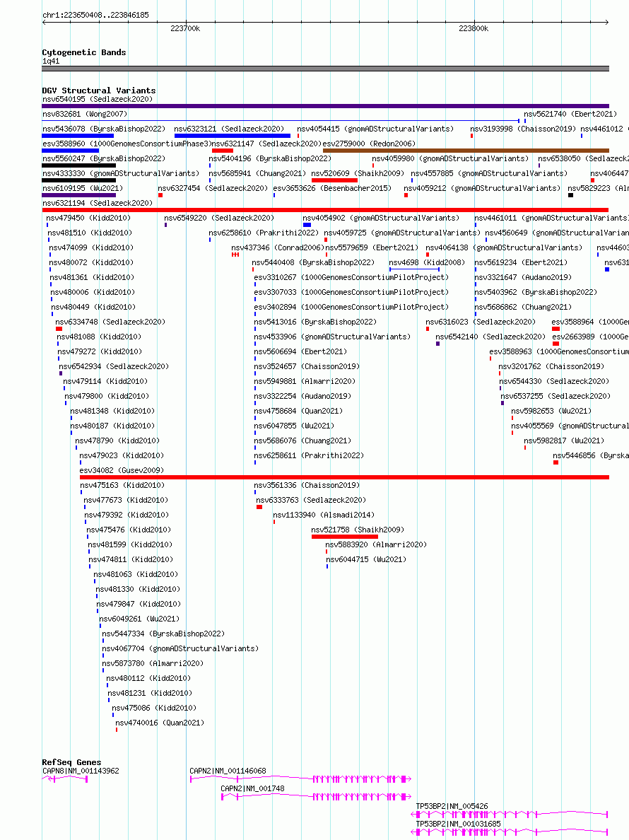
Task: Open the nsv4059212 gnomAD variant label
Action: click(482, 189)
